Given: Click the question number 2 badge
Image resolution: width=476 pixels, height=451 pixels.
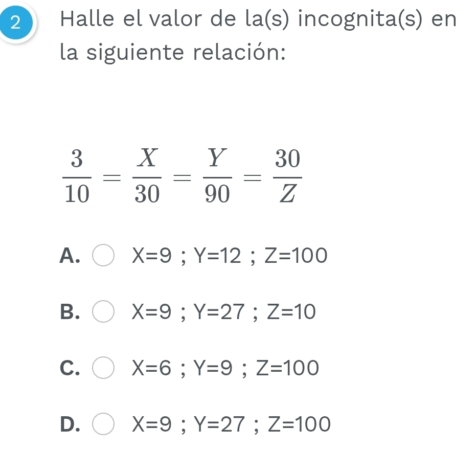Looking at the screenshot, I should pyautogui.click(x=15, y=22).
